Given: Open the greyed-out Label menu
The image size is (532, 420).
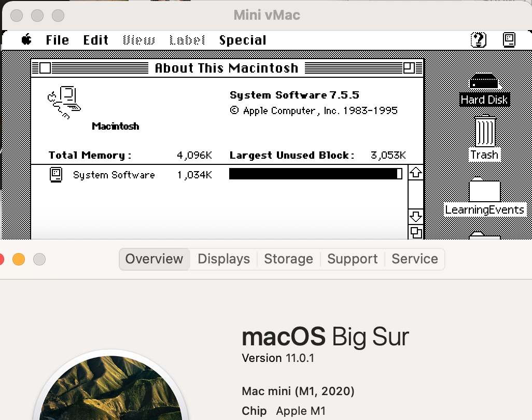Looking at the screenshot, I should pyautogui.click(x=187, y=40).
